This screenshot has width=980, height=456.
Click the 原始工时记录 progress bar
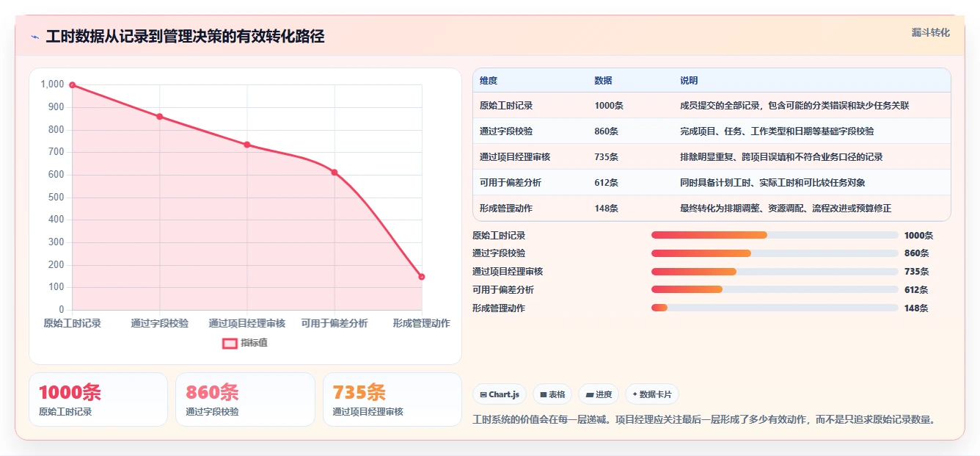775,235
